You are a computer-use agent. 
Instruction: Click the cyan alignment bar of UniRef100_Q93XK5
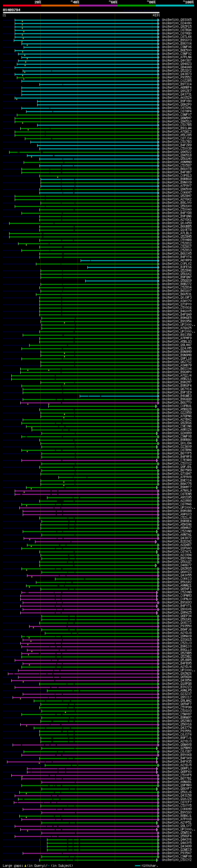[86, 20]
